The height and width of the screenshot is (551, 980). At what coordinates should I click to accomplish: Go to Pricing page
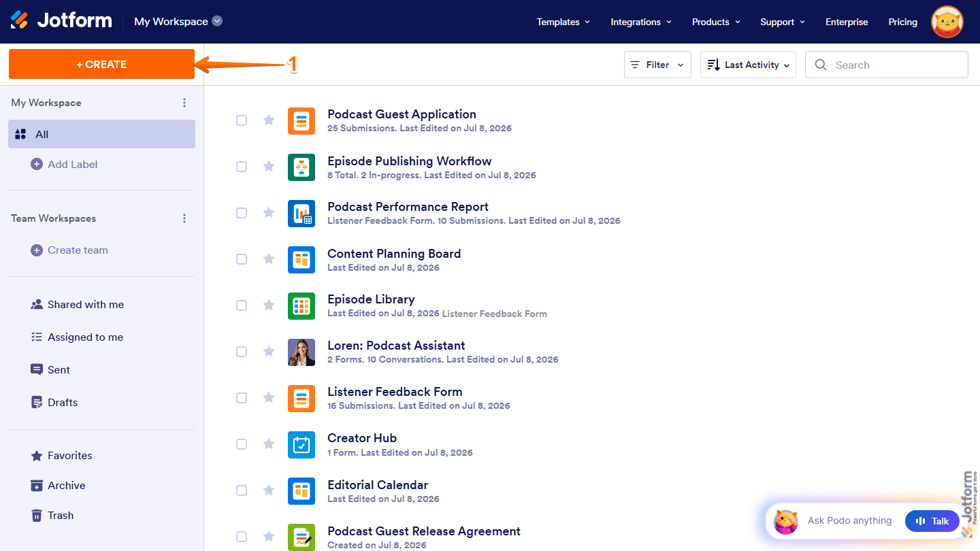pyautogui.click(x=903, y=22)
